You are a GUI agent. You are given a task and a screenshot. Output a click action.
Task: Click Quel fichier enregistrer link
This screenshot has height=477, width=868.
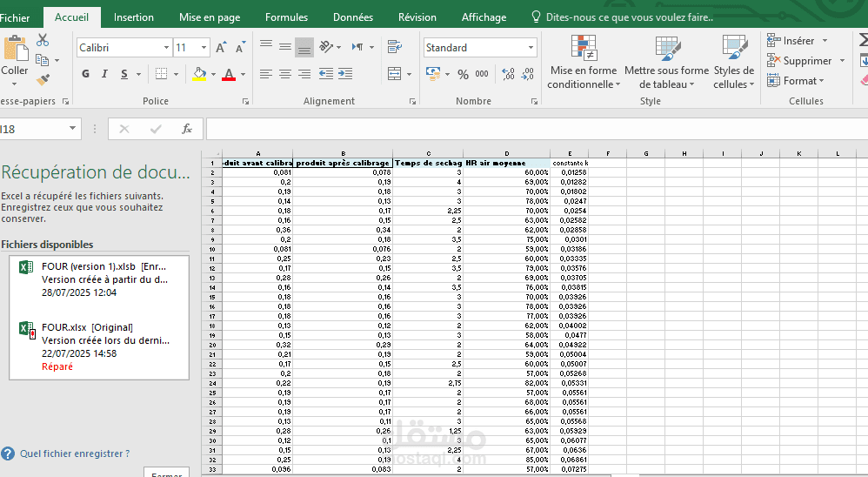coord(75,453)
